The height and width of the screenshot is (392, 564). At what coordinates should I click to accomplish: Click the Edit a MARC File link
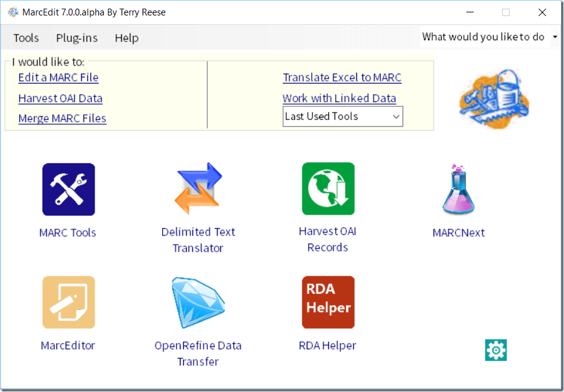[x=58, y=77]
